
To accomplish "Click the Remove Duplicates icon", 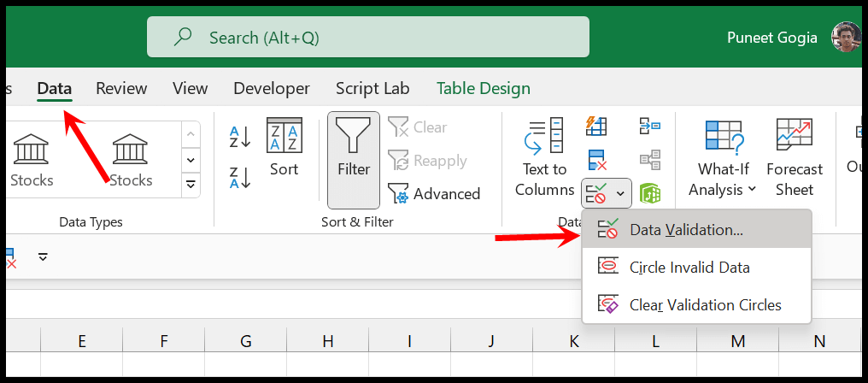I will coord(596,160).
